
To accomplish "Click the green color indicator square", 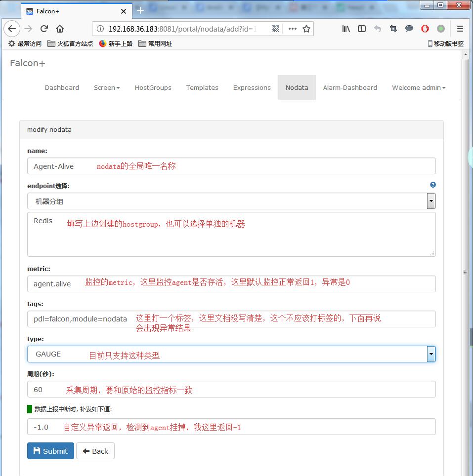I will tap(30, 409).
